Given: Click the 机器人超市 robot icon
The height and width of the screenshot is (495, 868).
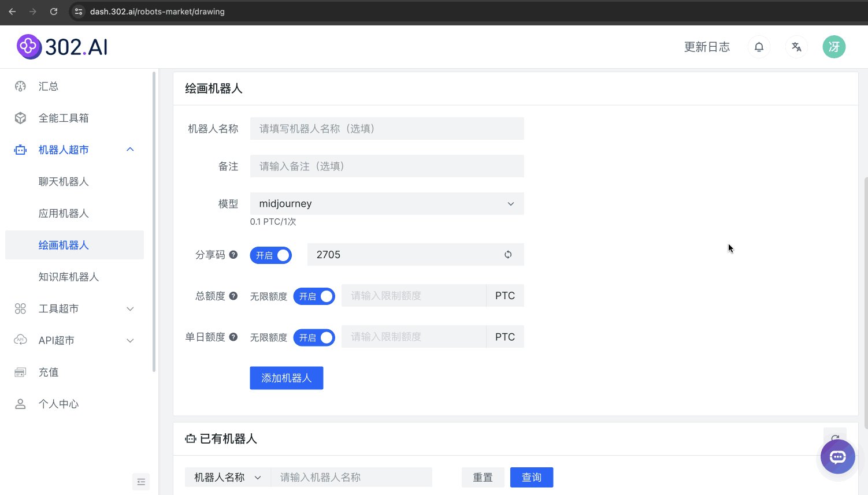Looking at the screenshot, I should tap(20, 150).
